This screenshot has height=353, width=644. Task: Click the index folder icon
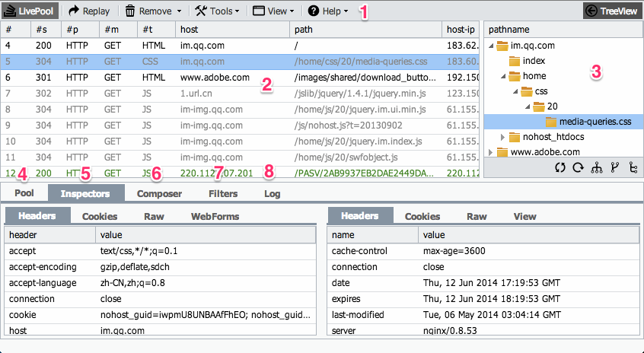515,61
